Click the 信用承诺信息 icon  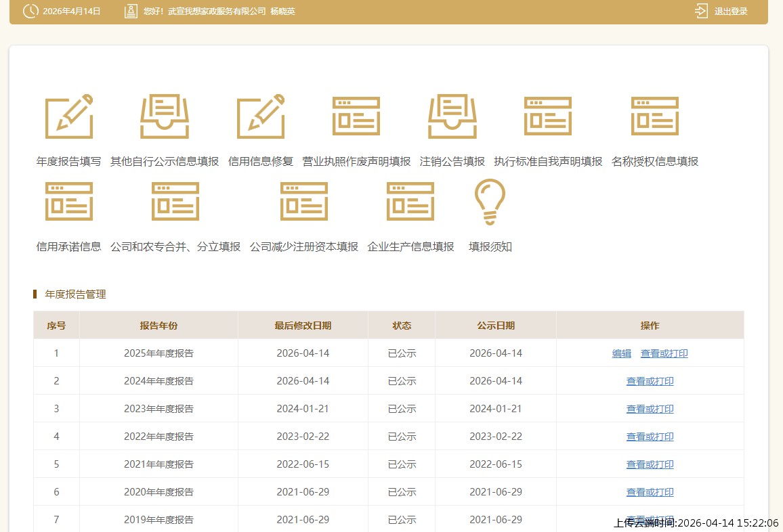(x=68, y=202)
